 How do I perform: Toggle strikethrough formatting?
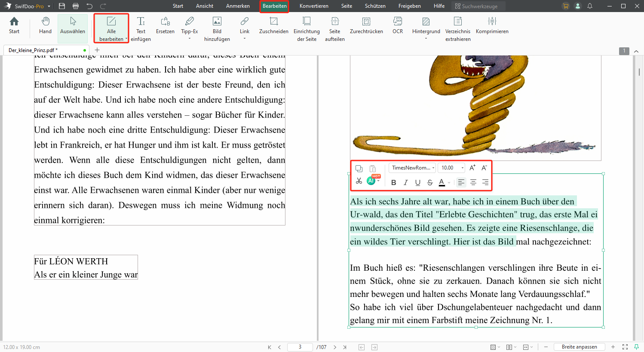tap(430, 182)
